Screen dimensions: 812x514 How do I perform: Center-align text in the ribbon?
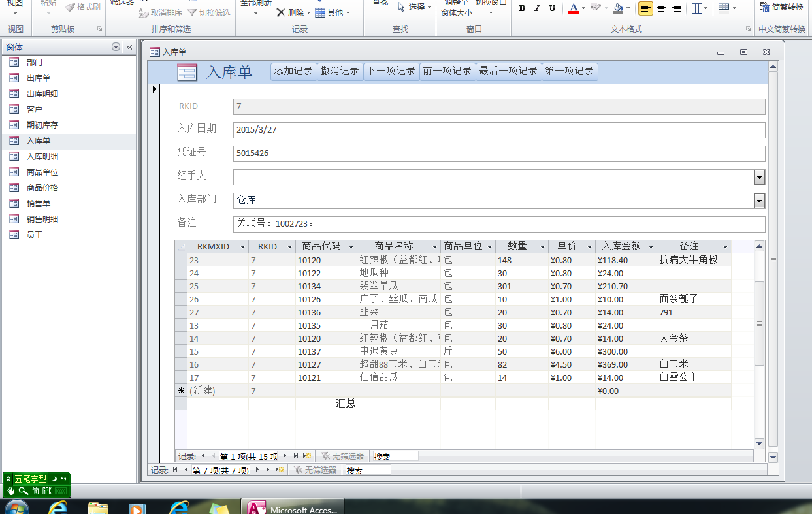[x=661, y=8]
